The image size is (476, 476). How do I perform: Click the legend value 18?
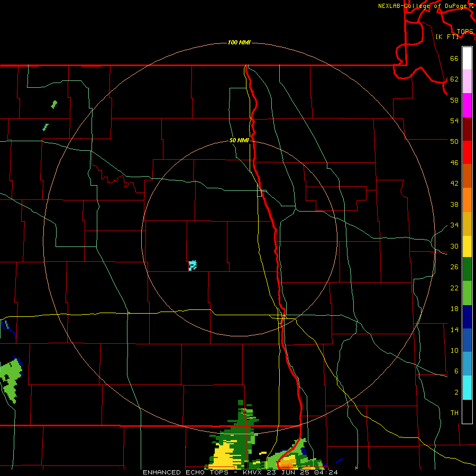coord(454,309)
